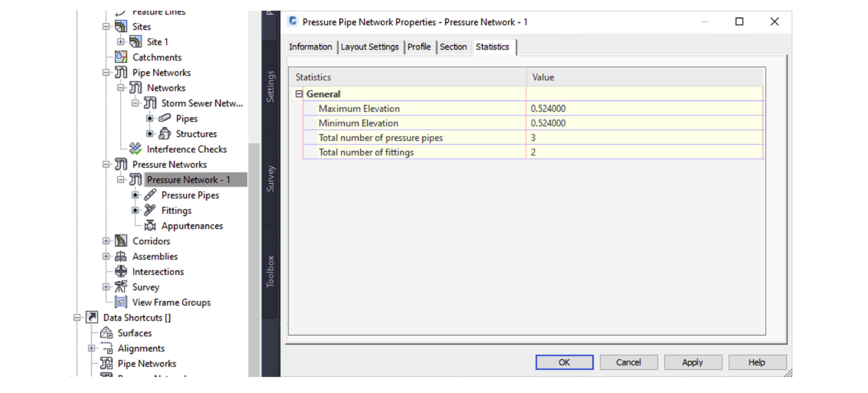
Task: Click the Catchments icon in the tree
Action: click(x=121, y=57)
